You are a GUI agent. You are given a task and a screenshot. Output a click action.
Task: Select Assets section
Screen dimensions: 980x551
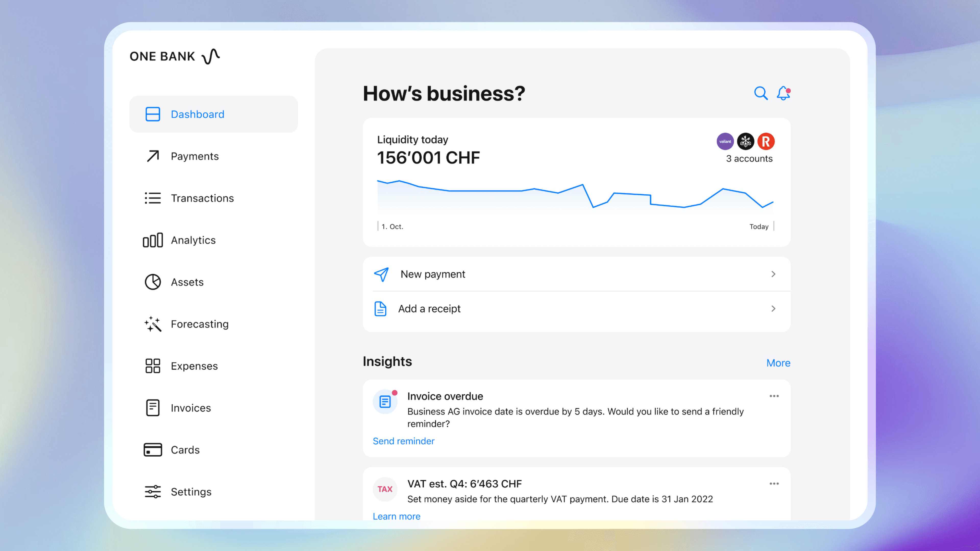tap(187, 281)
